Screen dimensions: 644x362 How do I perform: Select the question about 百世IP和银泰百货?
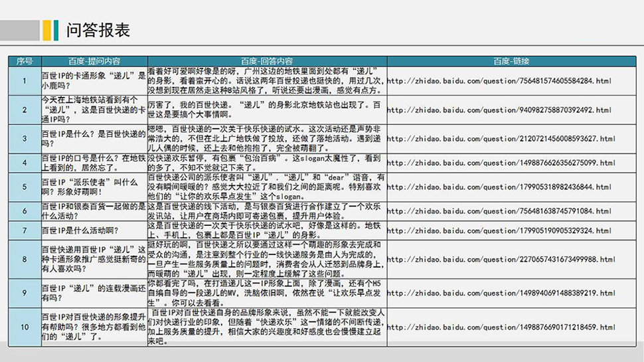click(x=94, y=211)
